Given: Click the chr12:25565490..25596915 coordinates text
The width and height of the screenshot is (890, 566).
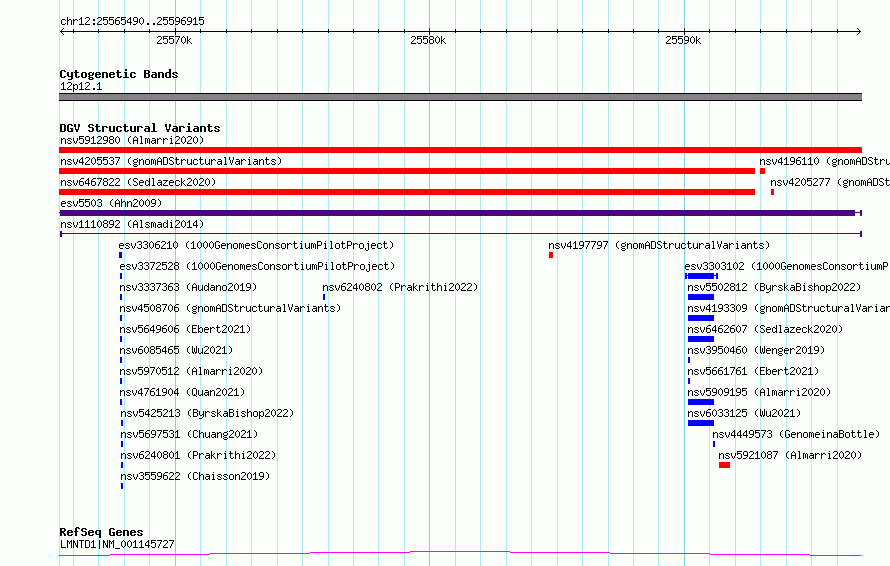Looking at the screenshot, I should (132, 21).
